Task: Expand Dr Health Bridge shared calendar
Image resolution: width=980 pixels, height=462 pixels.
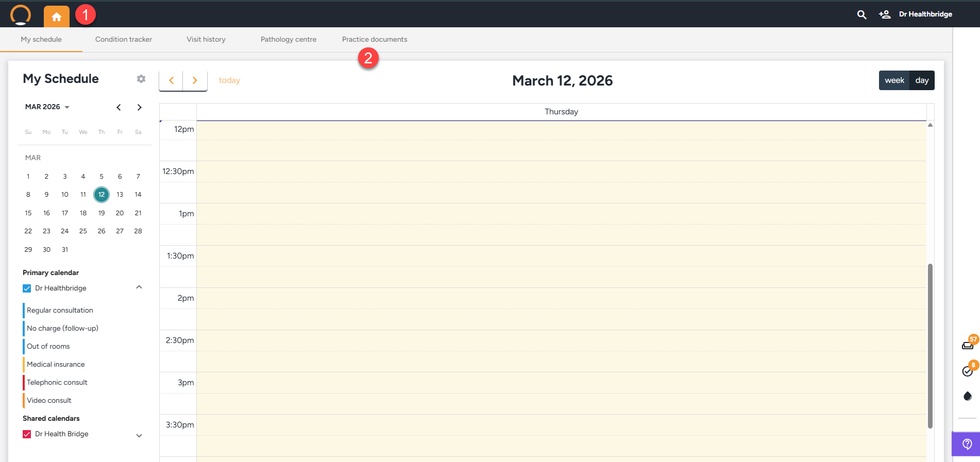Action: tap(139, 435)
